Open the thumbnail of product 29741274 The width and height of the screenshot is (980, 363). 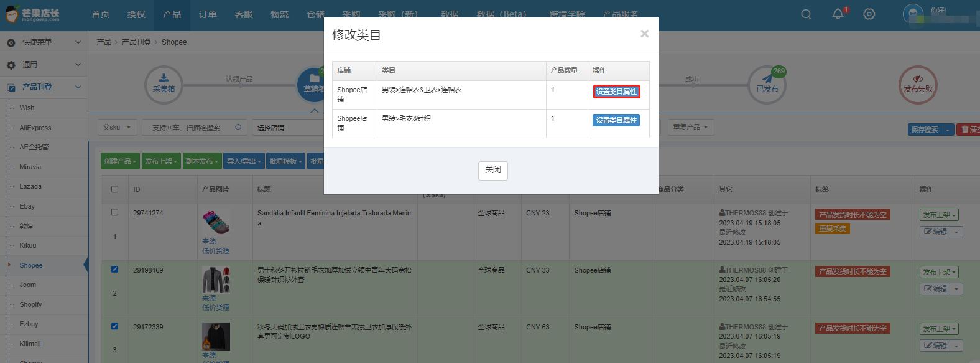(x=216, y=222)
